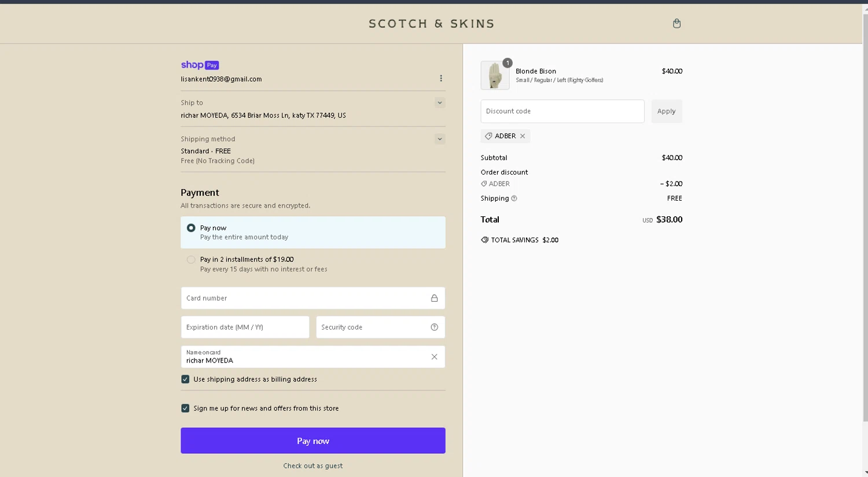Image resolution: width=868 pixels, height=477 pixels.
Task: Expand the Shipping method section
Action: coord(440,139)
